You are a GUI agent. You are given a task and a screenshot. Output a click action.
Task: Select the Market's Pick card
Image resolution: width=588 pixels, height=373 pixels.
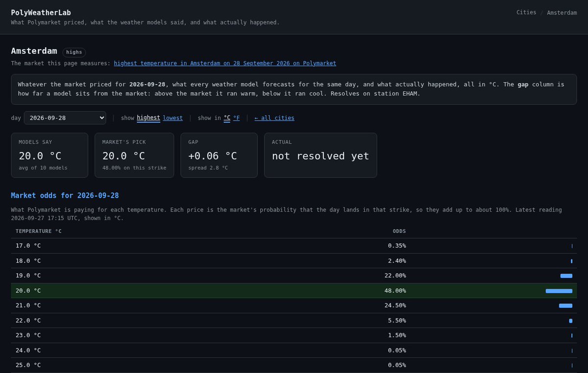134,155
